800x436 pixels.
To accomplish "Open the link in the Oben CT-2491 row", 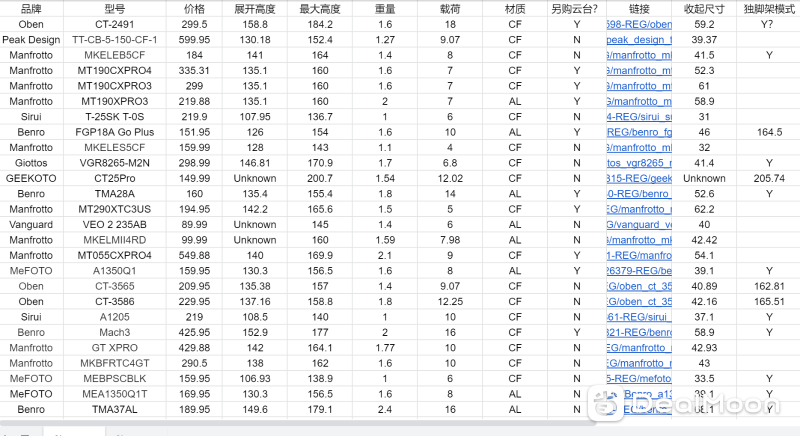I will pyautogui.click(x=639, y=24).
